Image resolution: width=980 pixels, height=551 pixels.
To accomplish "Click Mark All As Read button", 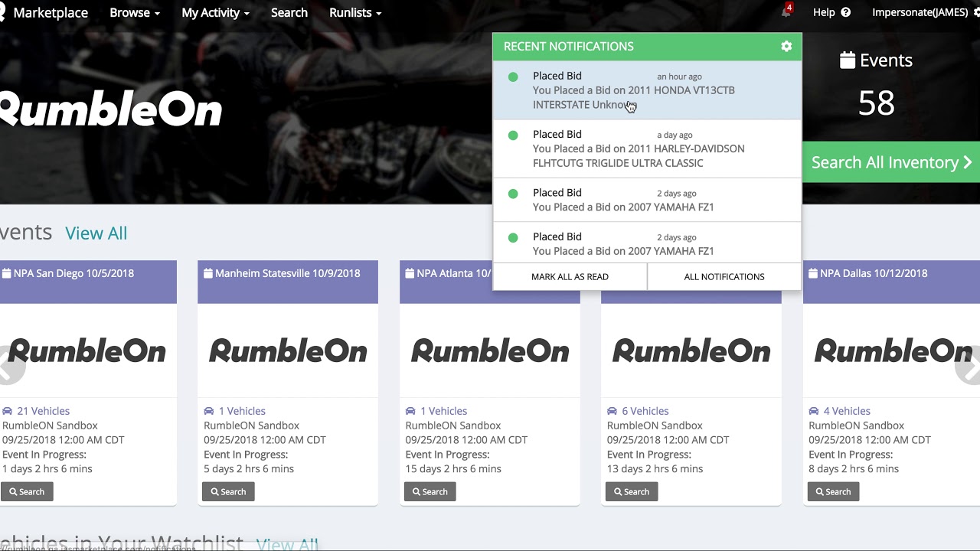I will 570,277.
